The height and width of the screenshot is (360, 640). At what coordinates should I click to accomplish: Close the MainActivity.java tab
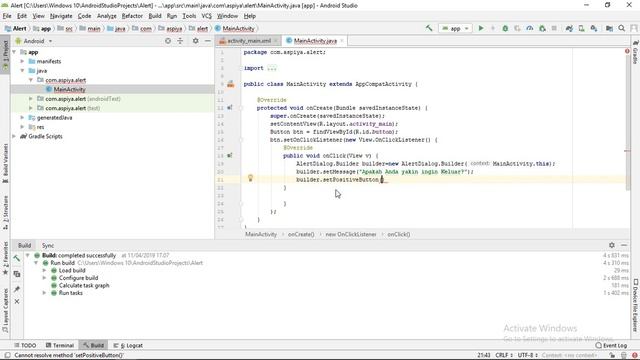click(342, 41)
